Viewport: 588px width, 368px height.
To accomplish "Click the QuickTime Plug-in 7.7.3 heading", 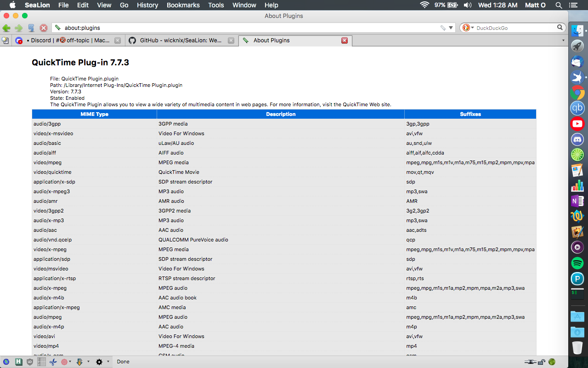I will pos(80,63).
